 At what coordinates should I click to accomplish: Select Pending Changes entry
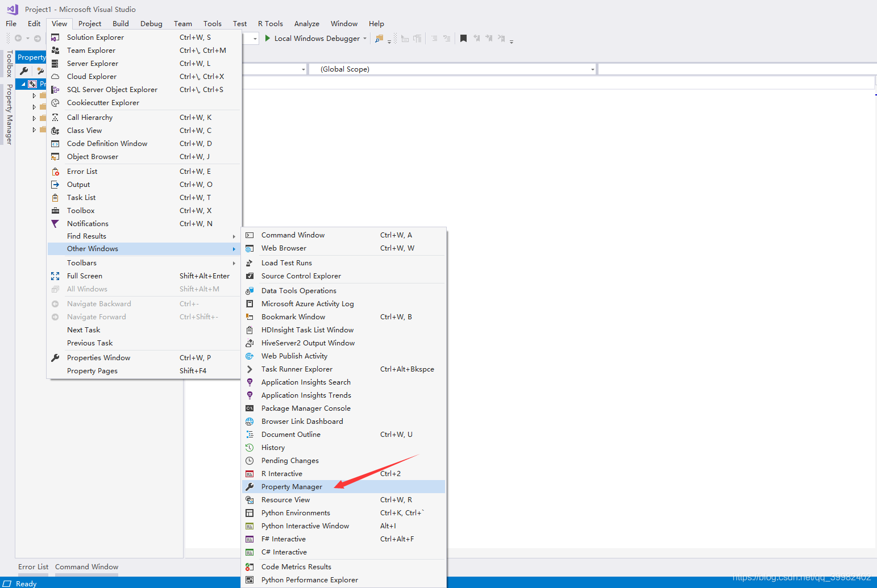(344, 461)
